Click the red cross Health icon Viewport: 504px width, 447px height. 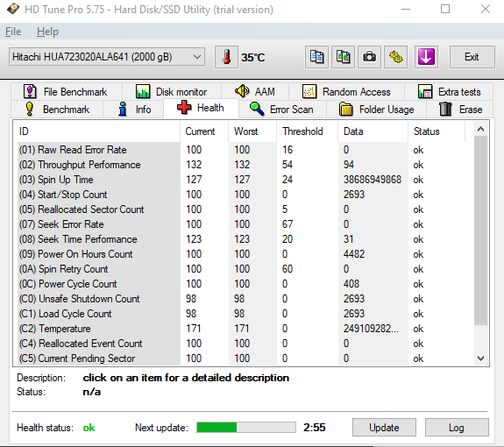pyautogui.click(x=184, y=107)
